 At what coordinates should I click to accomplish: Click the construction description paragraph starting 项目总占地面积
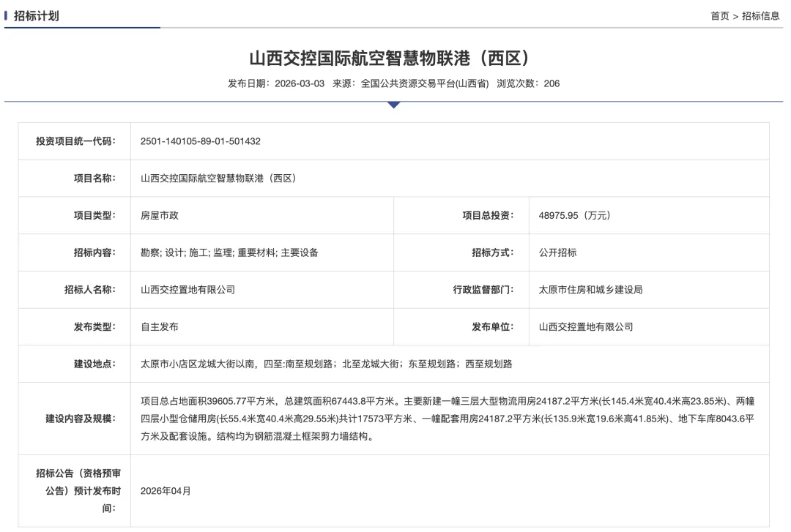click(x=448, y=419)
